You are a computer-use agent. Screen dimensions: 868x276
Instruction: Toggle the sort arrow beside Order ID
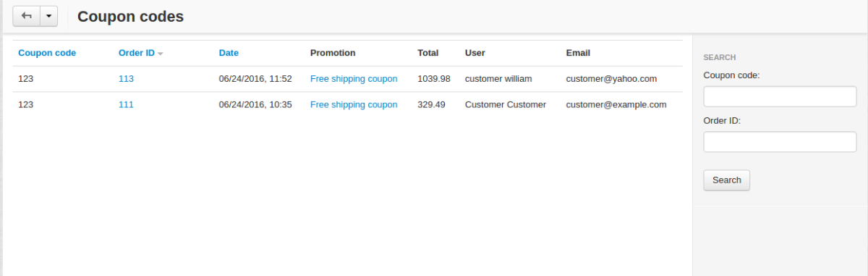(x=161, y=54)
